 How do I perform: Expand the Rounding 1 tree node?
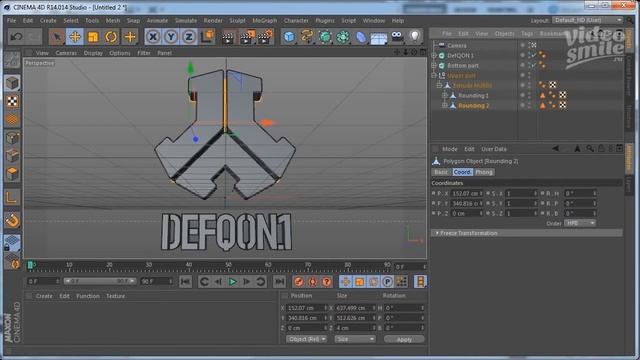coord(445,96)
